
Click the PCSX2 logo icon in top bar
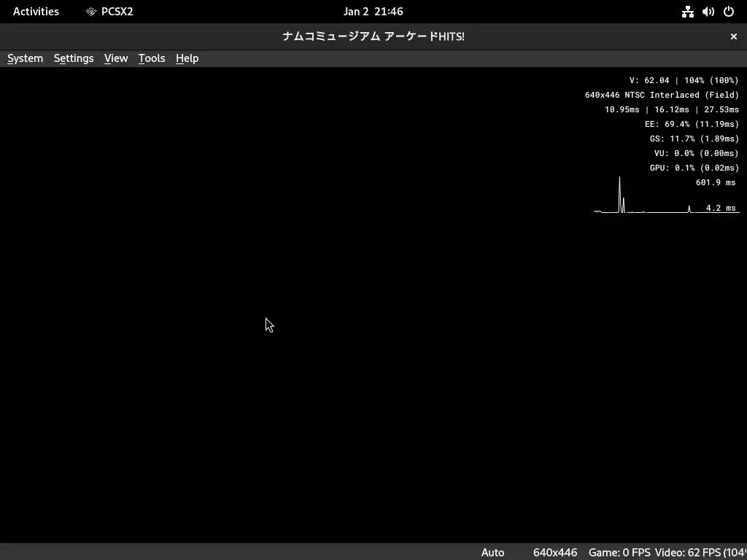91,12
